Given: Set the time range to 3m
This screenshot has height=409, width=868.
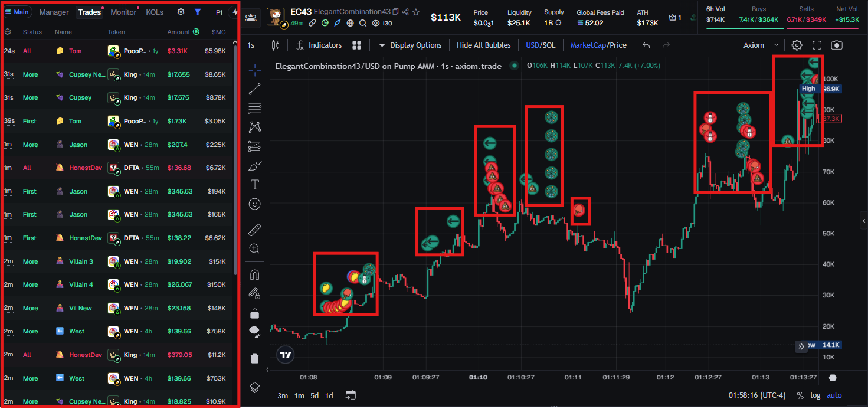Looking at the screenshot, I should point(283,395).
